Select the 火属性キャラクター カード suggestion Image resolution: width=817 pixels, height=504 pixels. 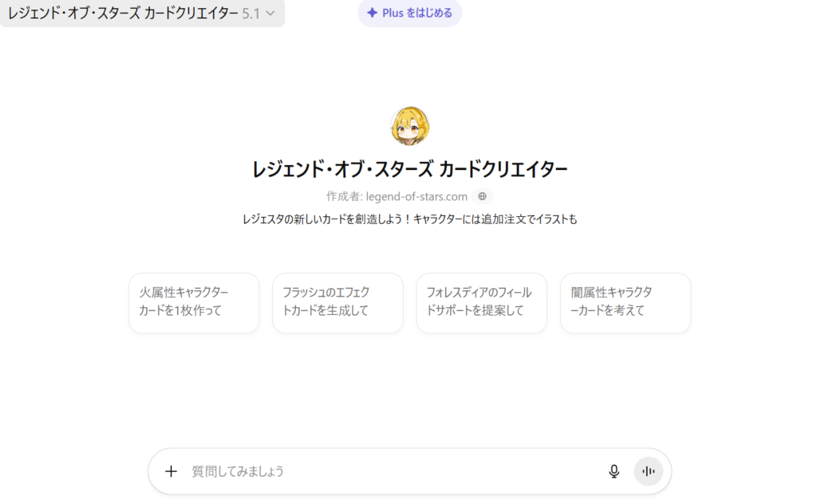point(194,302)
